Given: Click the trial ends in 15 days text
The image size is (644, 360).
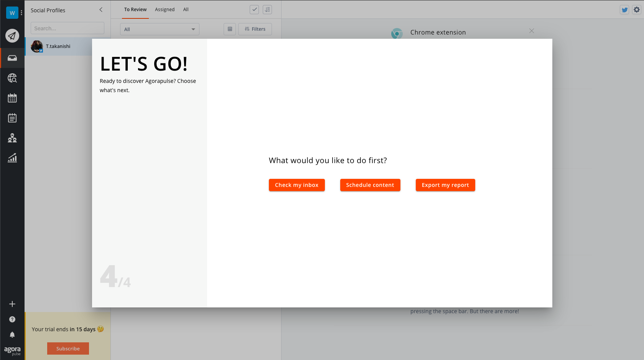Looking at the screenshot, I should (68, 329).
